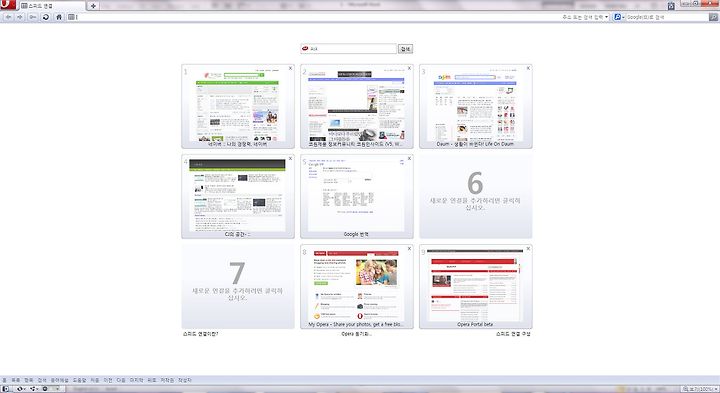
Task: Select the Speed Dial tab
Action: pos(52,6)
